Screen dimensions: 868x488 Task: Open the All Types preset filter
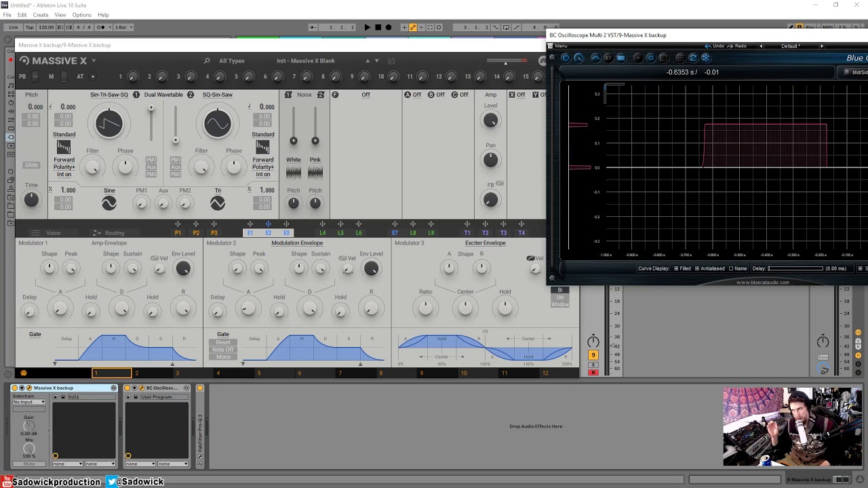pos(231,61)
